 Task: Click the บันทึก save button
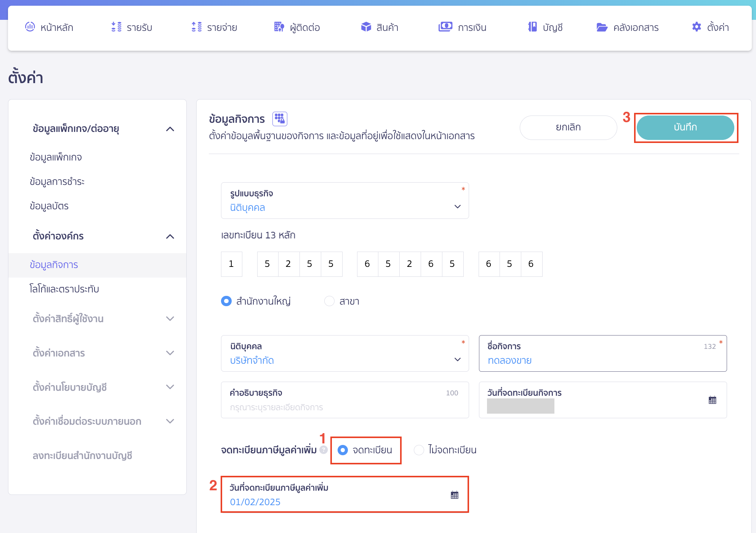685,127
